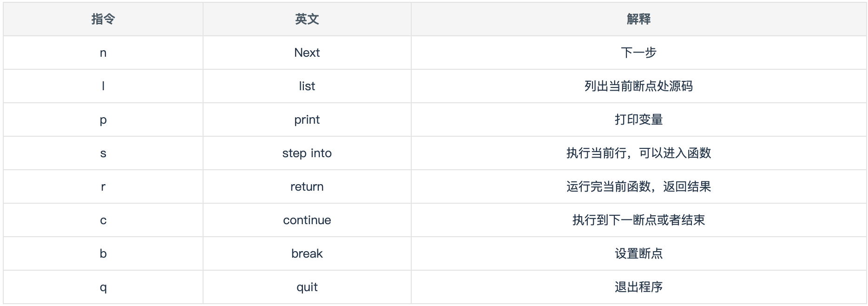Click the 设置断点 explanation cell

coord(638,253)
